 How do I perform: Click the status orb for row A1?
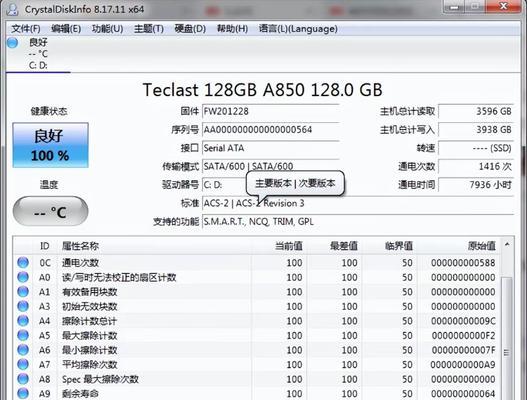pyautogui.click(x=23, y=292)
